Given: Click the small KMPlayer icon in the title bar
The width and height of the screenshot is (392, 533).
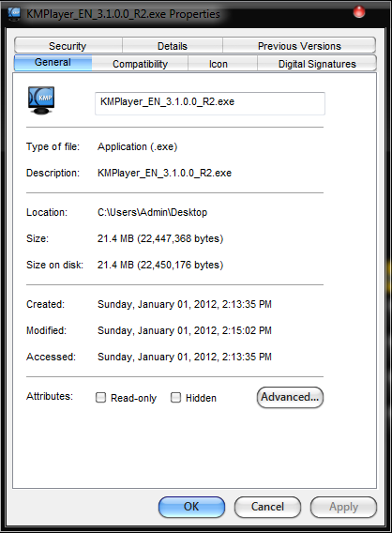Looking at the screenshot, I should [14, 13].
